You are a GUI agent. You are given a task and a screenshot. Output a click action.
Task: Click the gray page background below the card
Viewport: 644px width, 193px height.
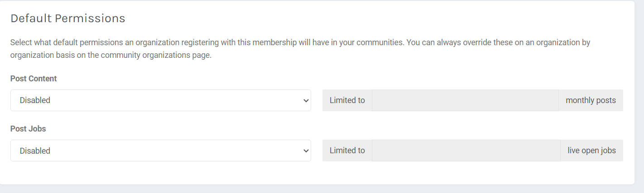click(x=317, y=189)
